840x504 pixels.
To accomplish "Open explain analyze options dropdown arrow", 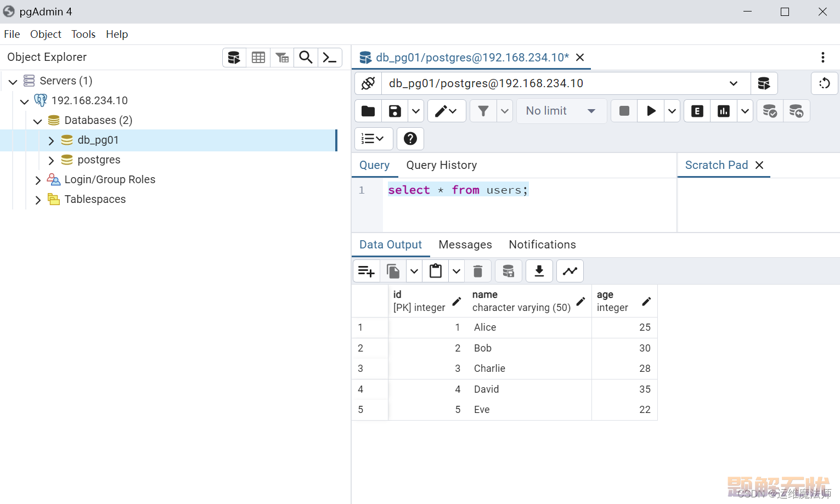I will click(x=745, y=111).
